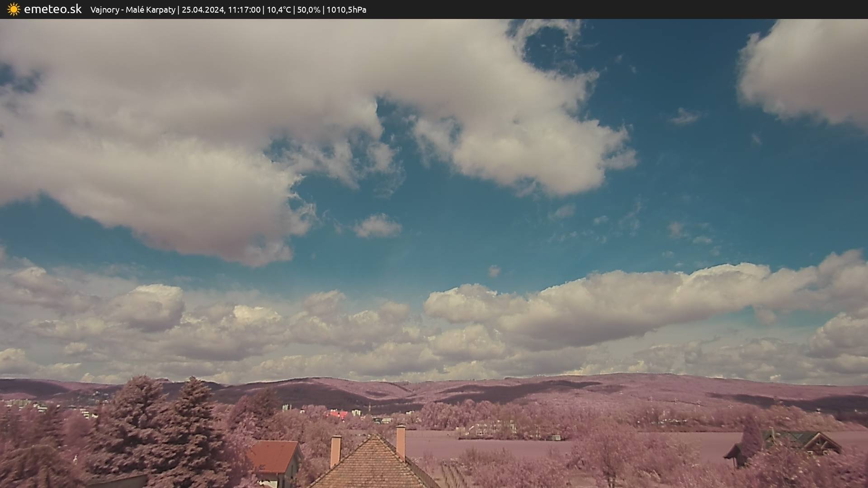The image size is (868, 488).
Task: Click the Vajnory - Malé Karpaty location label
Action: pyautogui.click(x=132, y=10)
